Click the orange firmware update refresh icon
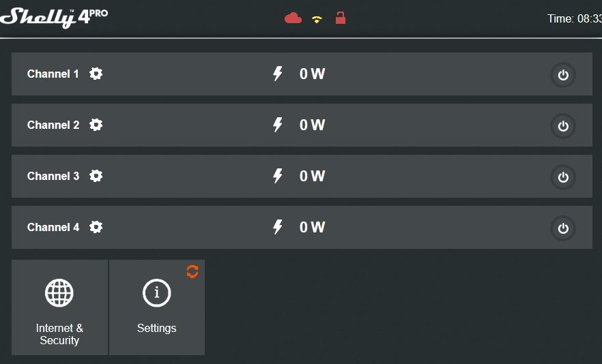602x364 pixels. point(192,271)
